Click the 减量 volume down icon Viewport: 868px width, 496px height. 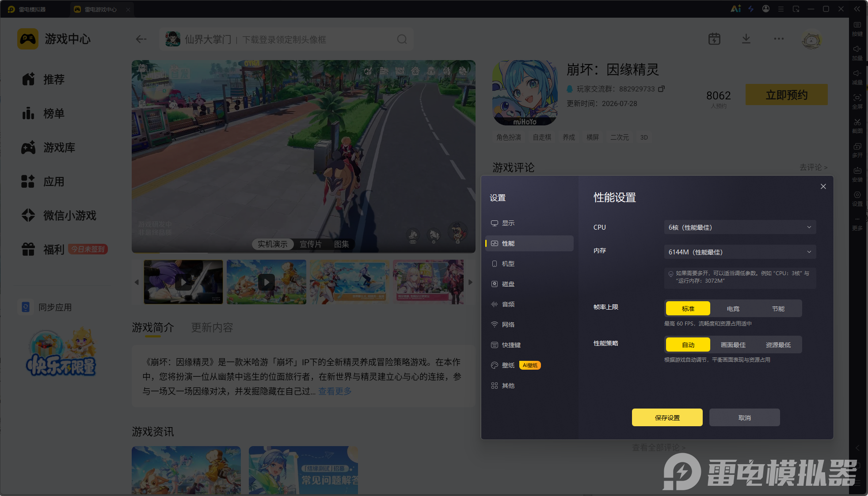pyautogui.click(x=857, y=78)
